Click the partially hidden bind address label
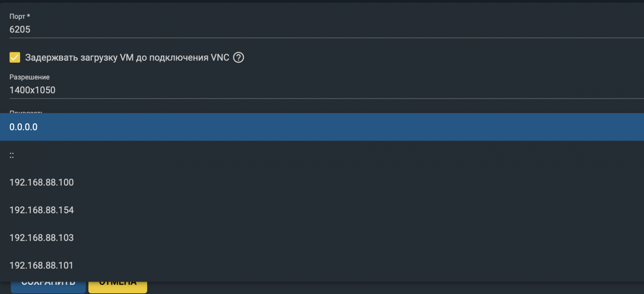This screenshot has width=644, height=294. (26, 112)
